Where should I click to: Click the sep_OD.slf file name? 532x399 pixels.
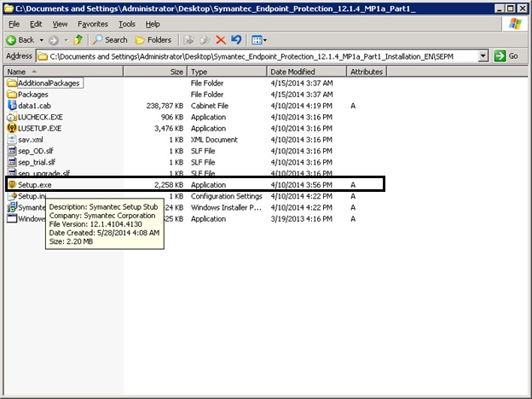click(36, 151)
